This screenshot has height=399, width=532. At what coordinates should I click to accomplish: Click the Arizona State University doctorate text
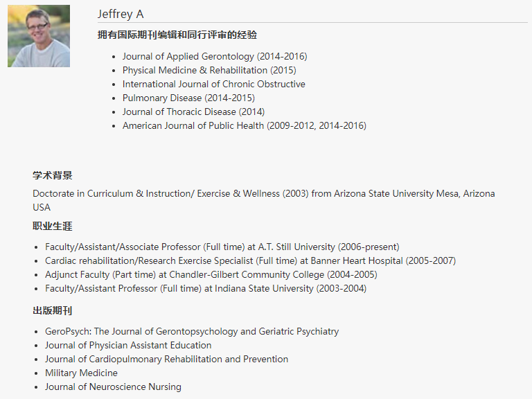[x=264, y=200]
